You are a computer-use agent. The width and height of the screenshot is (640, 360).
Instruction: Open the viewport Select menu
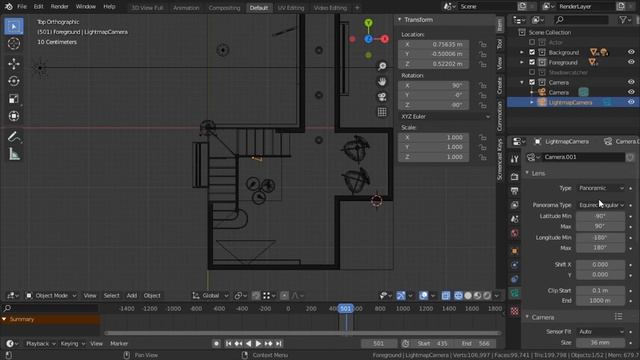111,296
